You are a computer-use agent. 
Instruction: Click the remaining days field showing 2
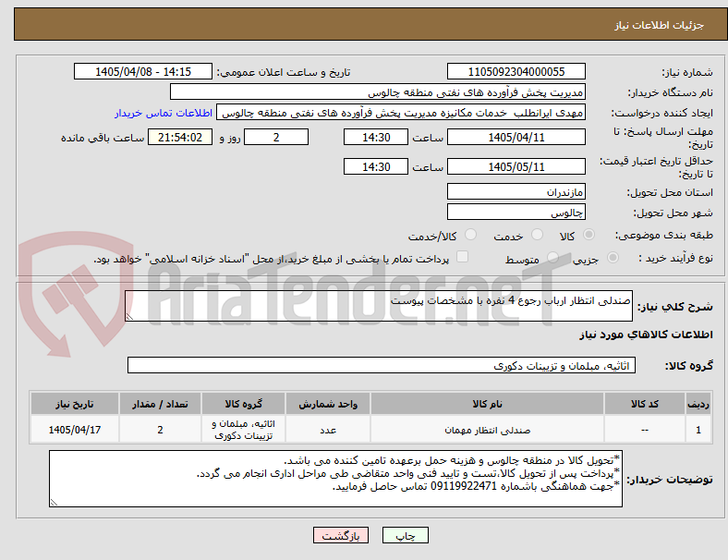click(x=276, y=137)
